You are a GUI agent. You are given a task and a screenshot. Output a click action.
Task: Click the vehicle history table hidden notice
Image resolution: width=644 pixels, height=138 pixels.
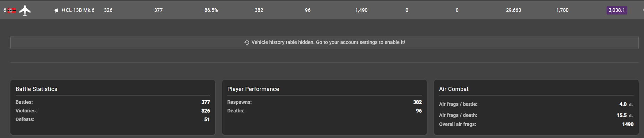tap(324, 43)
